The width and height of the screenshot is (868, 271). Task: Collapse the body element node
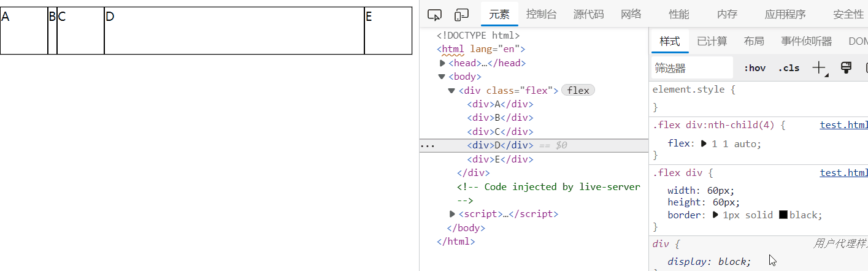point(442,77)
